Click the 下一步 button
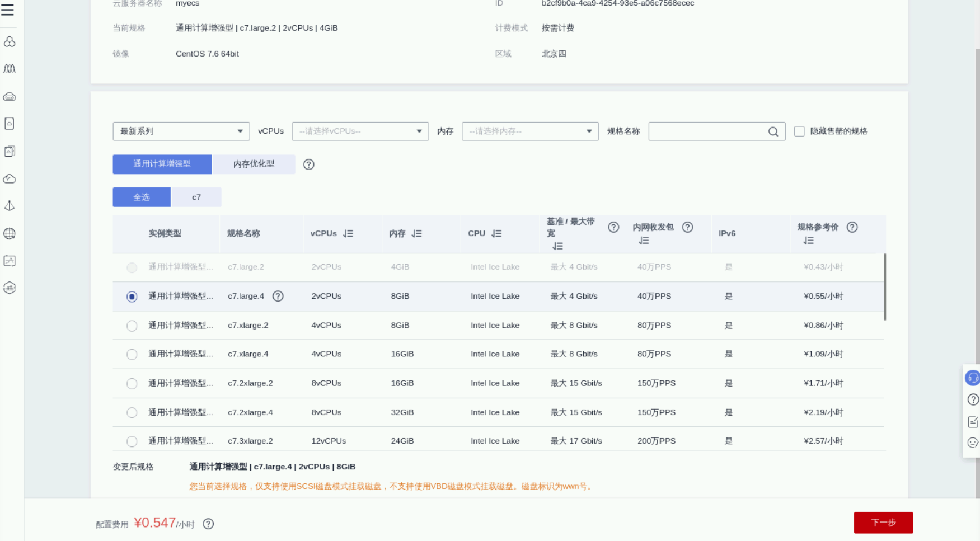This screenshot has width=980, height=541. 884,523
